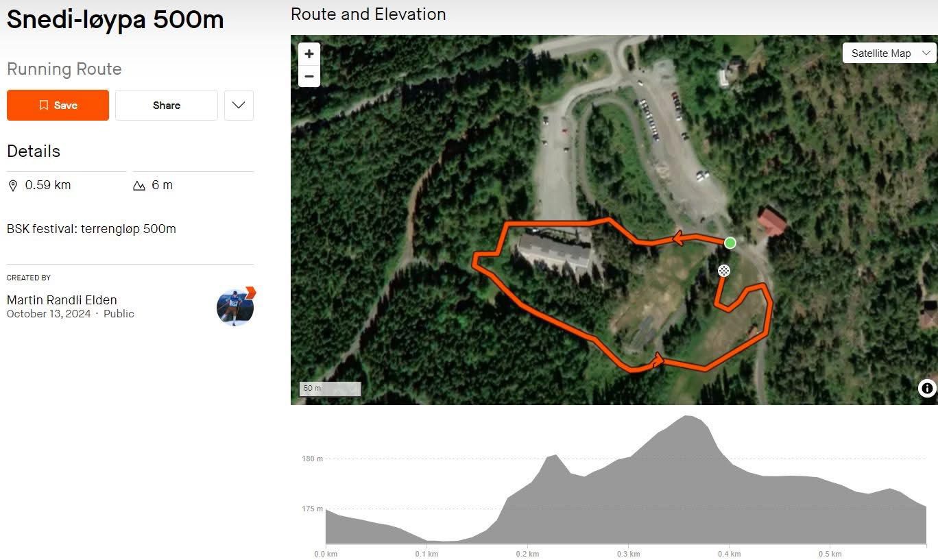Screen dimensions: 938x560
Task: Click the 50 m map scale bar
Action: click(x=330, y=389)
